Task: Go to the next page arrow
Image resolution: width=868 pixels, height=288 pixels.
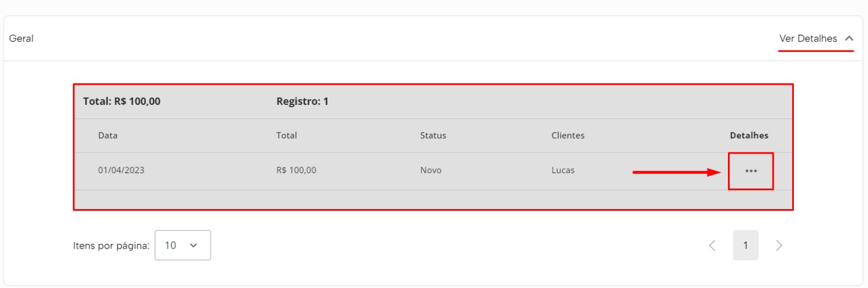Action: tap(779, 246)
